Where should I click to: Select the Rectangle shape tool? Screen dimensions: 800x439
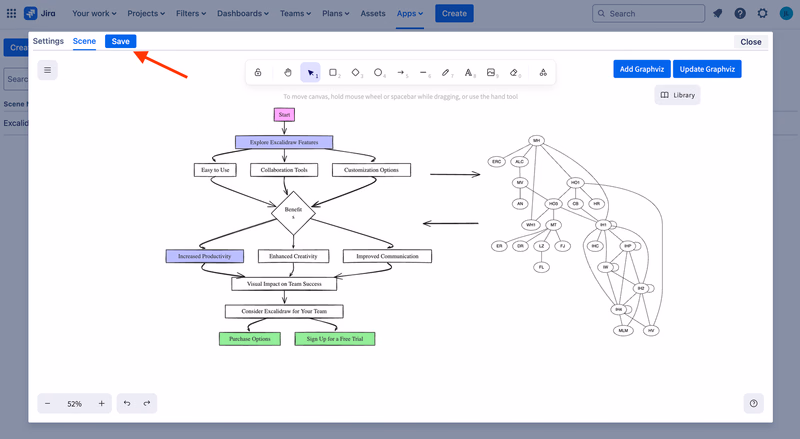333,72
